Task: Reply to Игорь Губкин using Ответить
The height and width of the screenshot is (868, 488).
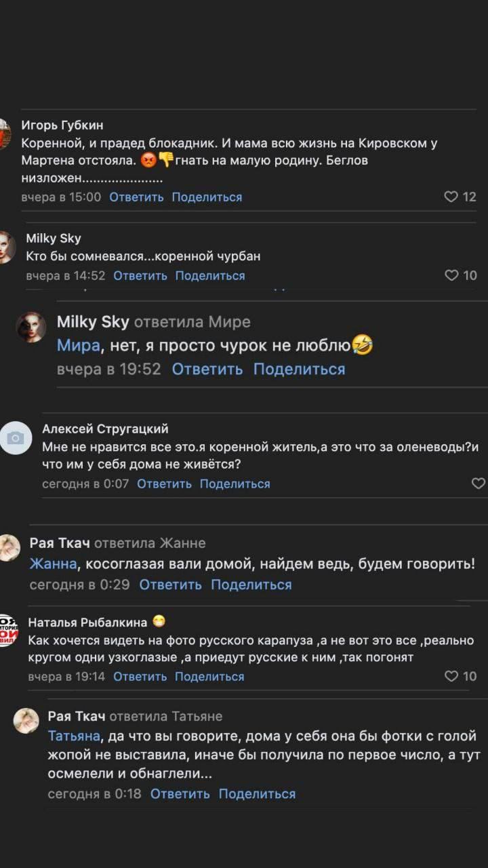Action: [134, 197]
